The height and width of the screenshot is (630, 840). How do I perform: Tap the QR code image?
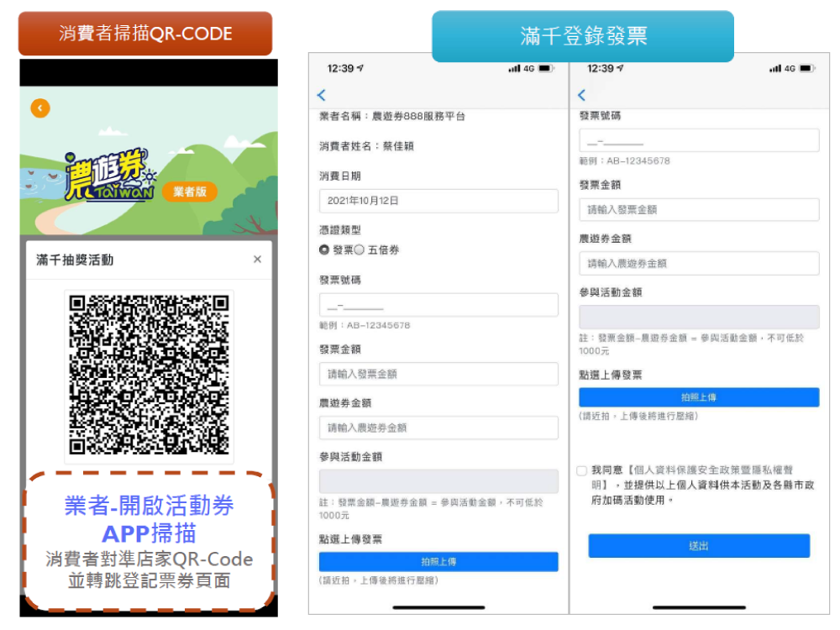(149, 374)
